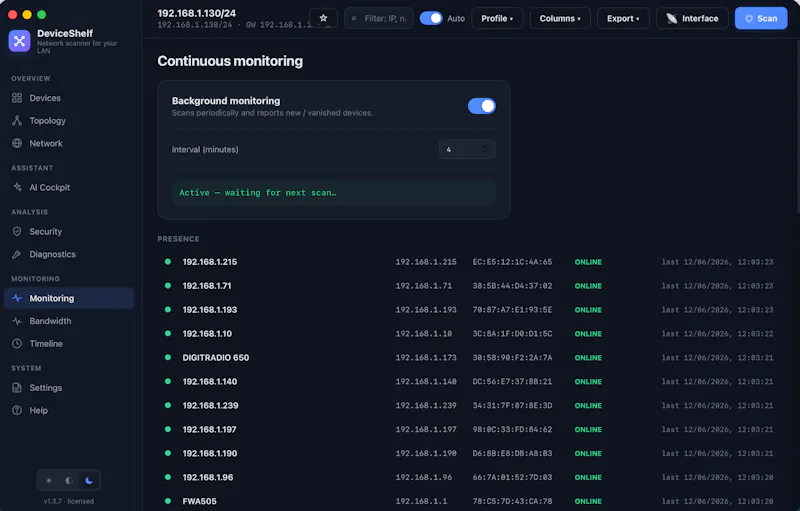Click the Scan button's spinner icon
Screen dimensions: 800x511
coord(749,18)
